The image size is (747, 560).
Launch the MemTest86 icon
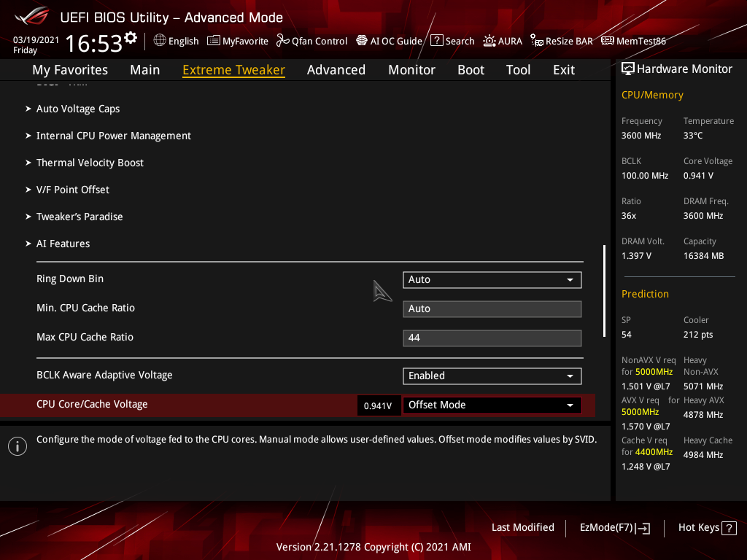point(608,41)
